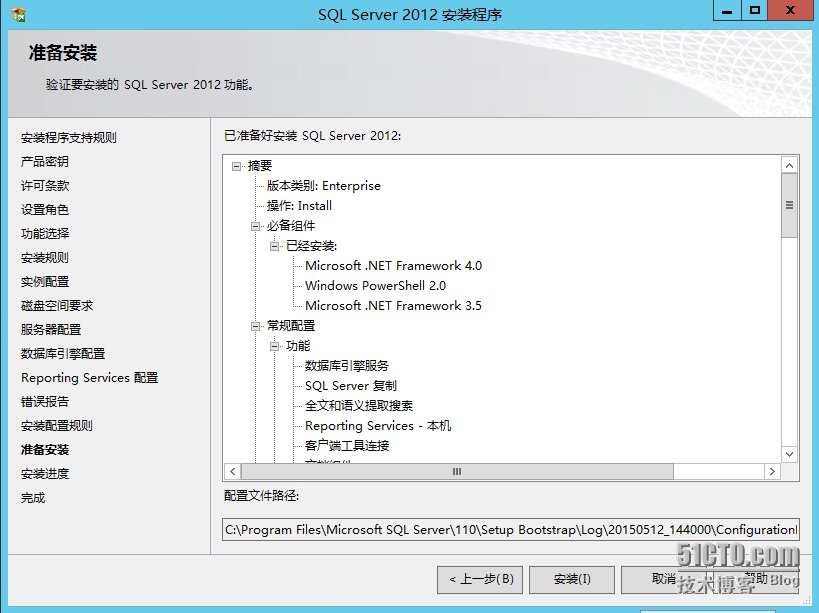
Task: Select 客户端工具连接 feature item
Action: tap(347, 446)
